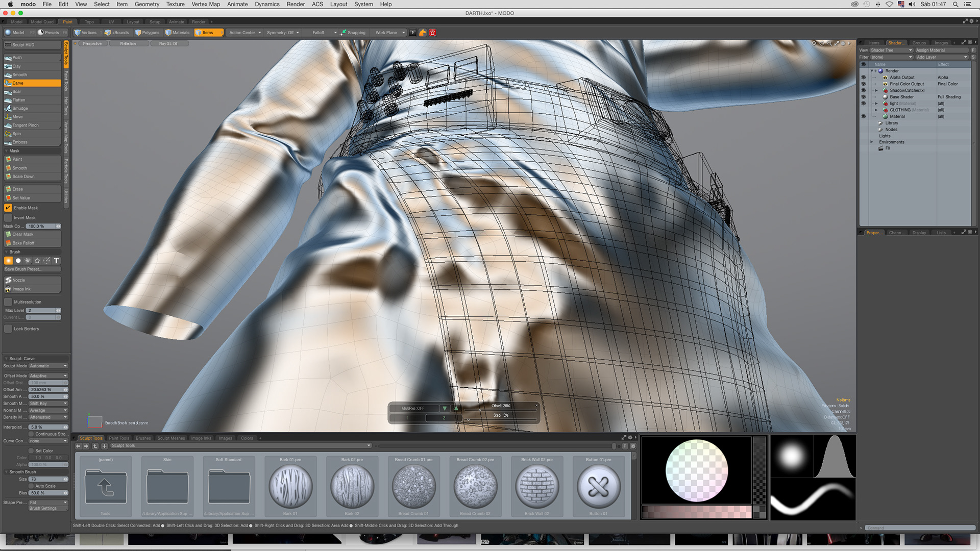This screenshot has width=980, height=551.
Task: Check the Set Color option
Action: tap(31, 451)
